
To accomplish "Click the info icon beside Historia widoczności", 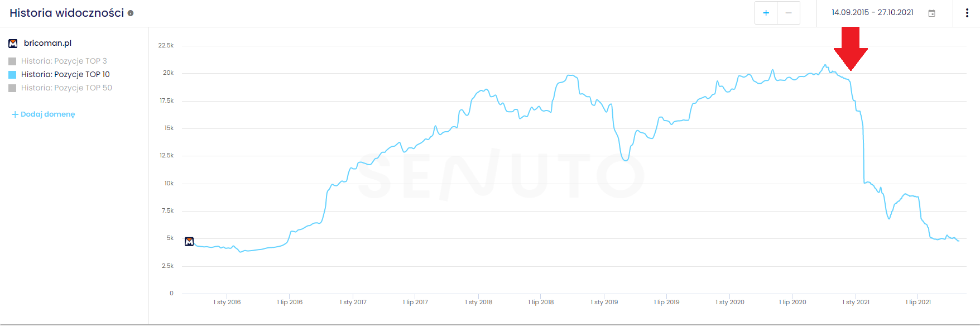I will (x=131, y=13).
